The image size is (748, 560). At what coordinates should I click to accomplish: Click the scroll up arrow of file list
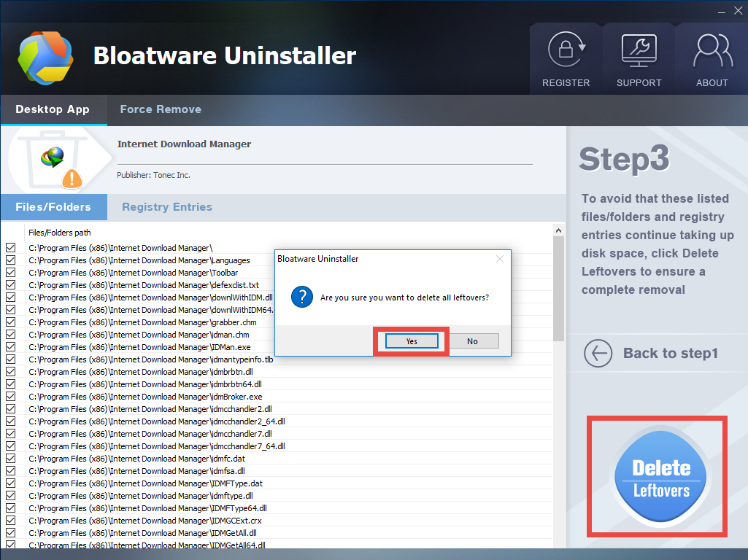(x=558, y=230)
